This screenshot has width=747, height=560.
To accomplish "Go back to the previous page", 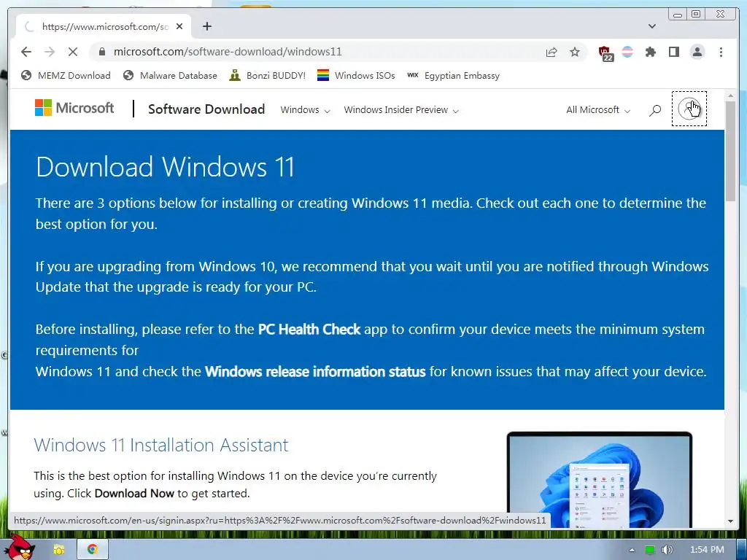I will point(26,52).
